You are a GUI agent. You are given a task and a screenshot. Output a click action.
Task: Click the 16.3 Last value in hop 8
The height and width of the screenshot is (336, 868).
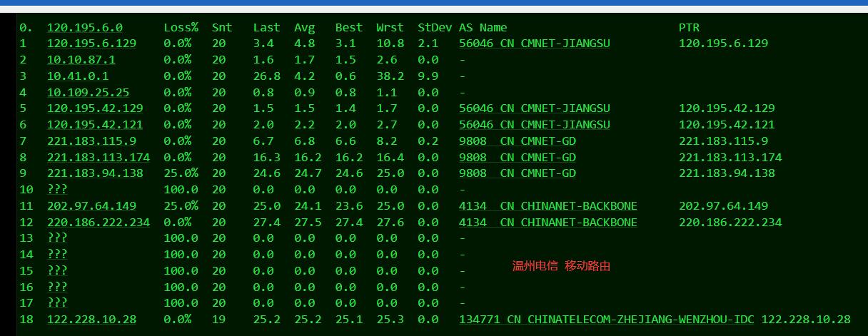[x=266, y=157]
